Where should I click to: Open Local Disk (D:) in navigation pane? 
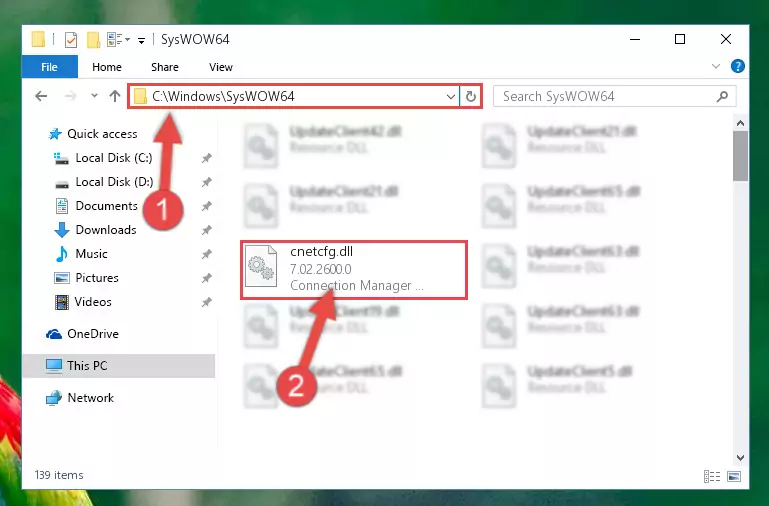114,182
